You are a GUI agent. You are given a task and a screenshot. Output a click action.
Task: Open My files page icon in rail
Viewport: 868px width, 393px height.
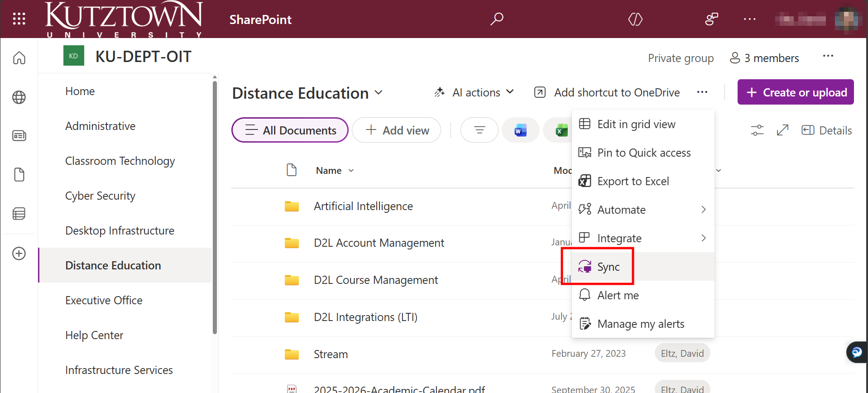[19, 174]
